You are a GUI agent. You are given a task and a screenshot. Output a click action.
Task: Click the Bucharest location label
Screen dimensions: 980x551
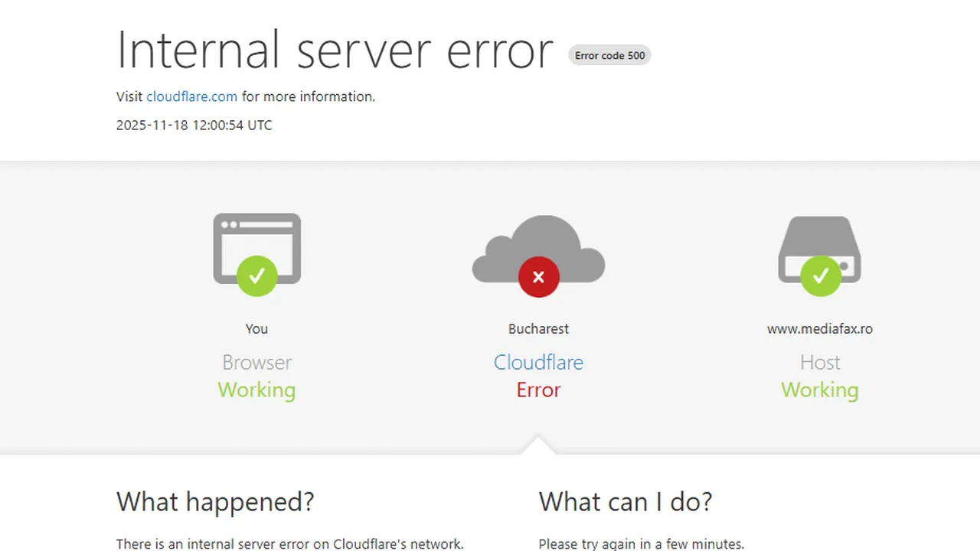click(x=538, y=328)
